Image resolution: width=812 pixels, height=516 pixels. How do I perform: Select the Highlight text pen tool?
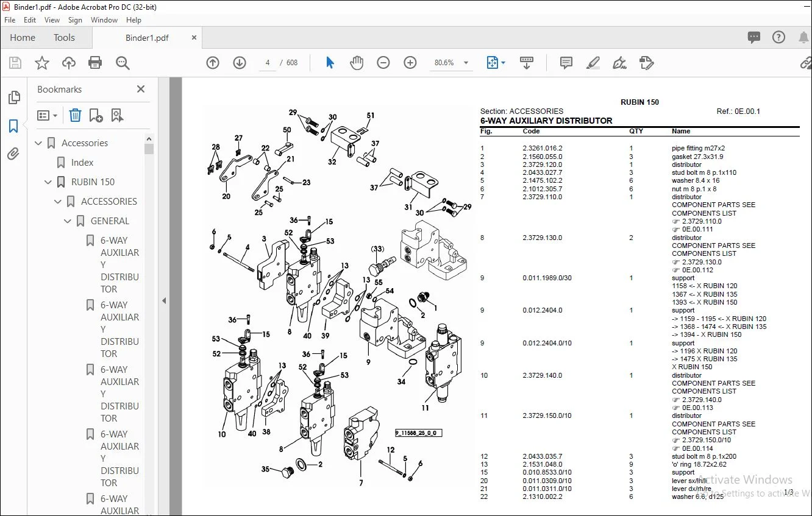click(x=593, y=63)
